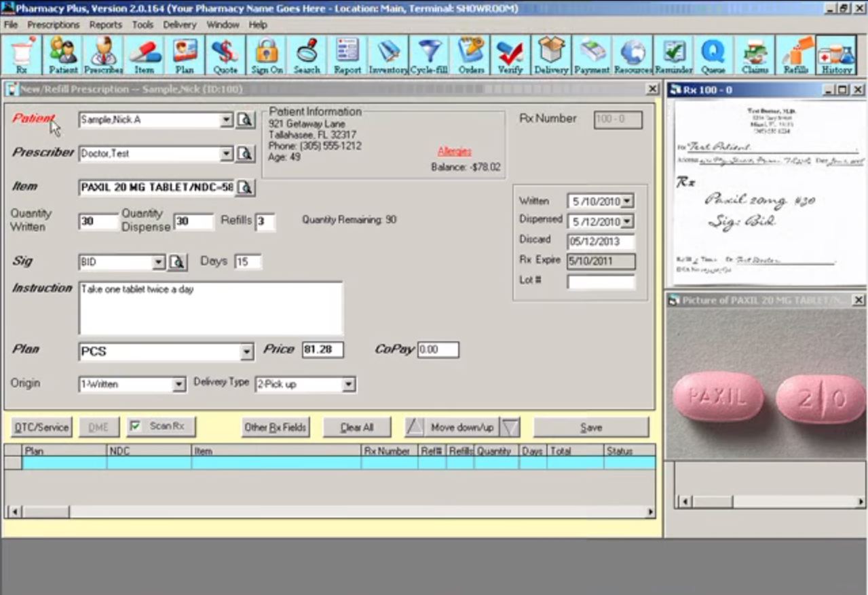
Task: Click the patient lookup magnifier button
Action: click(x=245, y=120)
